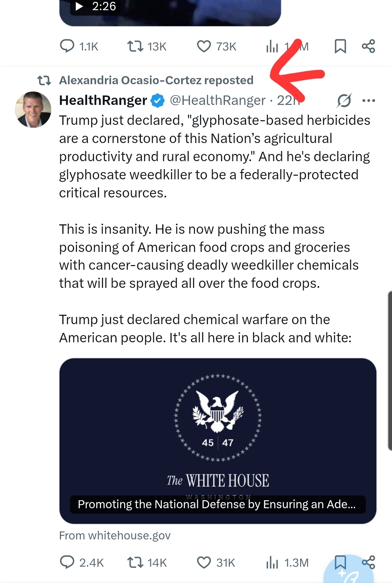Reply to the HealthRanger post
The width and height of the screenshot is (392, 583).
(x=67, y=562)
